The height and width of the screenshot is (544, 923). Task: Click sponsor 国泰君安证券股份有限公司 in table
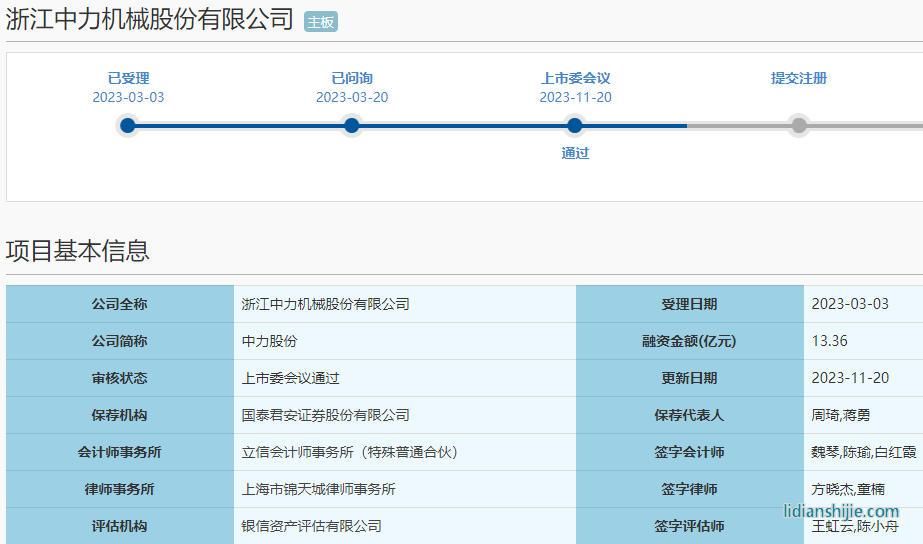pyautogui.click(x=325, y=415)
